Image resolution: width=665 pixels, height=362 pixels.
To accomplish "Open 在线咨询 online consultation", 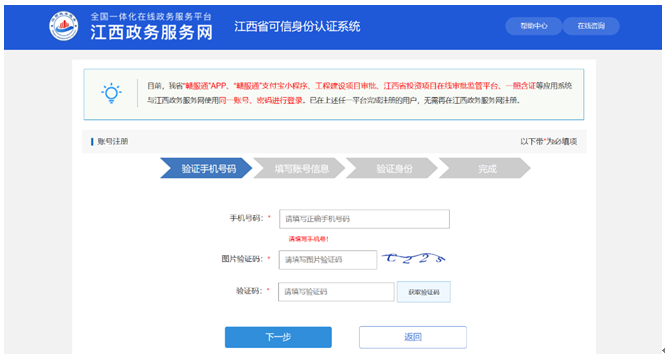I will 591,26.
